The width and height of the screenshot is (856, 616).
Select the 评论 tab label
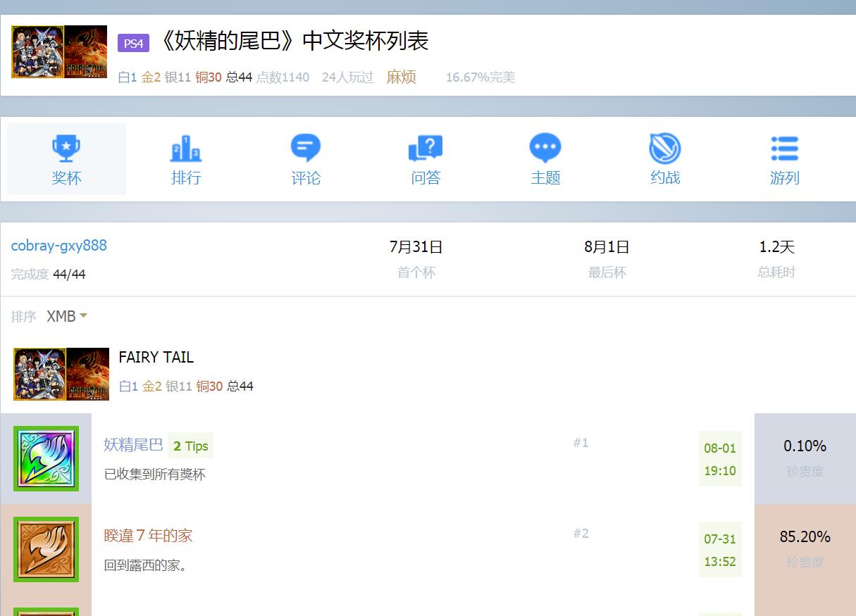click(x=306, y=178)
